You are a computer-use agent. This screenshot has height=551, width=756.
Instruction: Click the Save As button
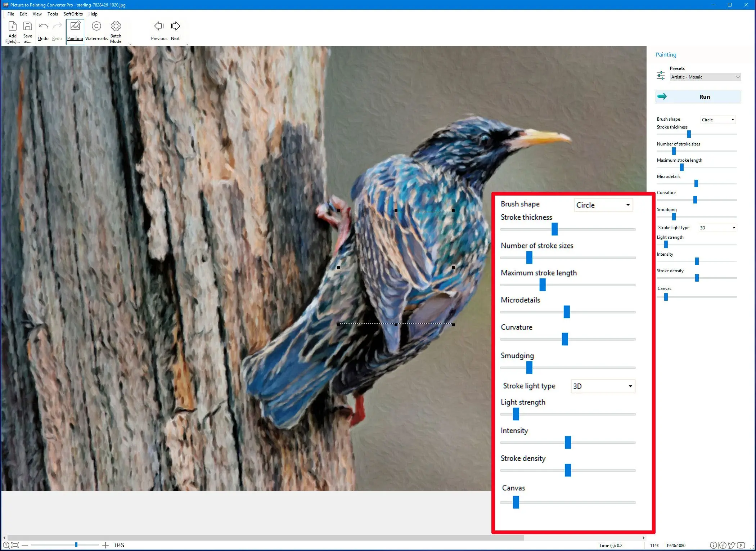(x=27, y=31)
